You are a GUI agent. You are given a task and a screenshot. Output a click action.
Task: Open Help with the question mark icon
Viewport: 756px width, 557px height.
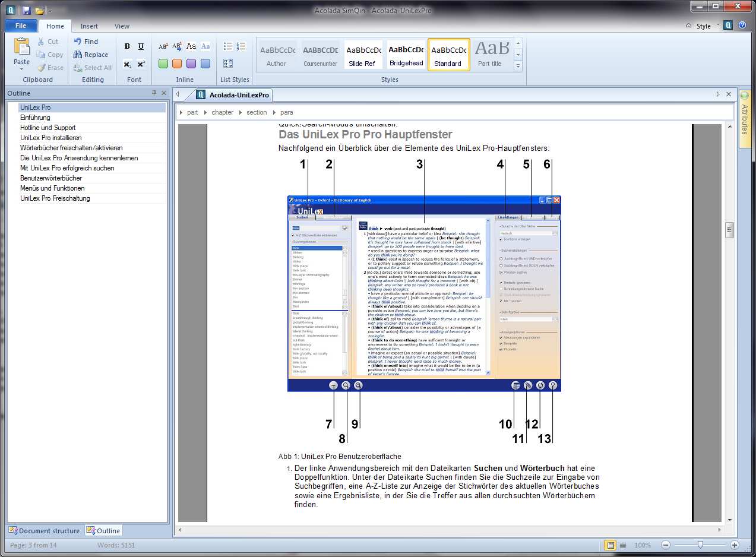742,26
